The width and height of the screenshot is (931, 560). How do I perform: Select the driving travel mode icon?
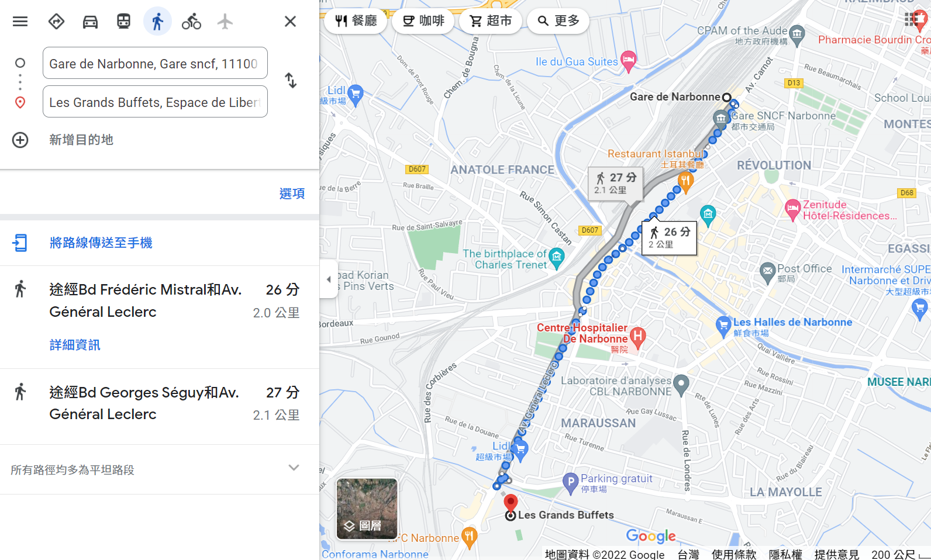90,22
